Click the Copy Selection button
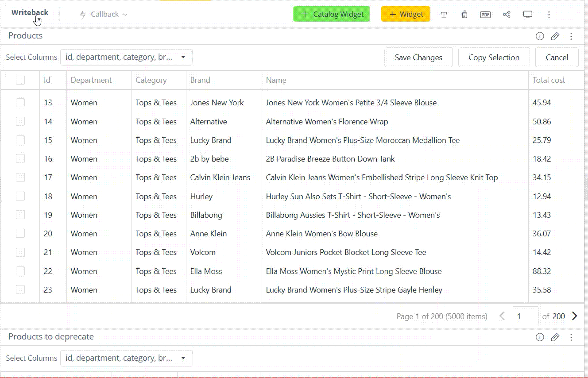The width and height of the screenshot is (588, 378). (x=494, y=58)
